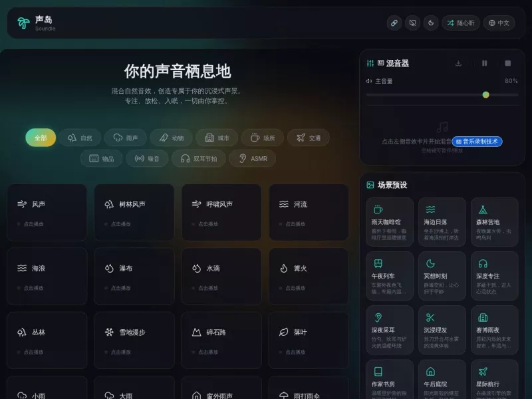Select the 全部 category filter
Screen dimensions: 532x399
tap(41, 138)
